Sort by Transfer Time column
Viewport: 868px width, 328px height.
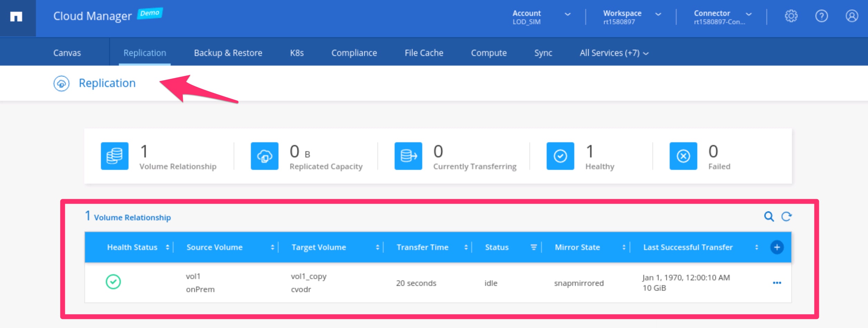click(x=466, y=247)
